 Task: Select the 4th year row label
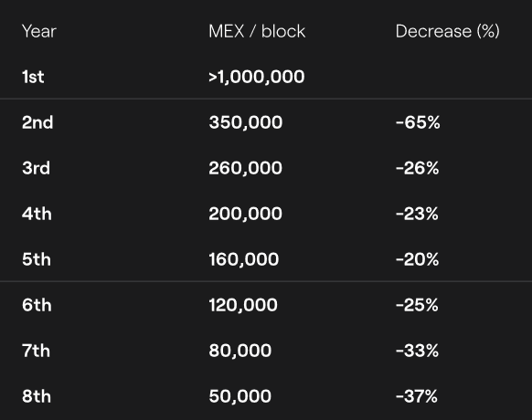[37, 214]
